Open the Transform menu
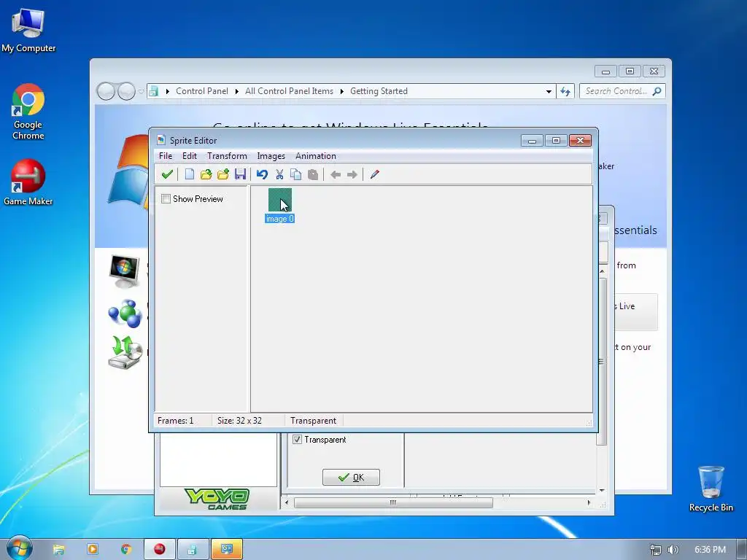Viewport: 747px width, 560px height. [227, 156]
